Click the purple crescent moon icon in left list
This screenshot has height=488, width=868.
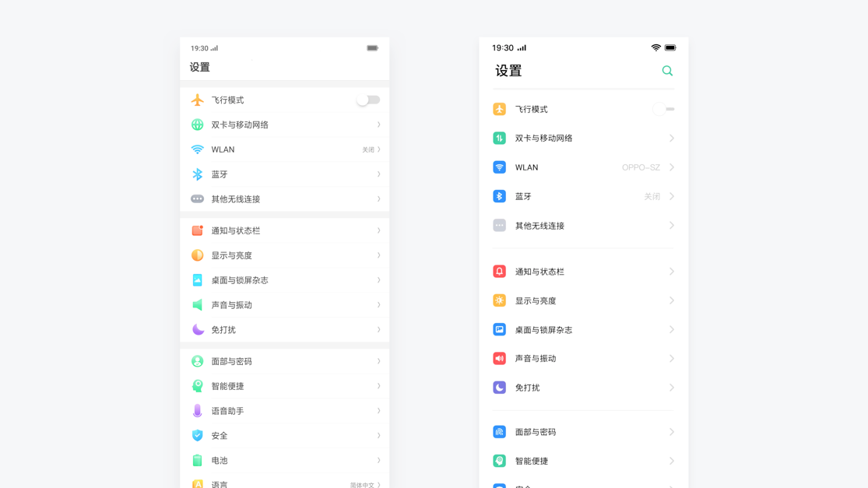(198, 330)
